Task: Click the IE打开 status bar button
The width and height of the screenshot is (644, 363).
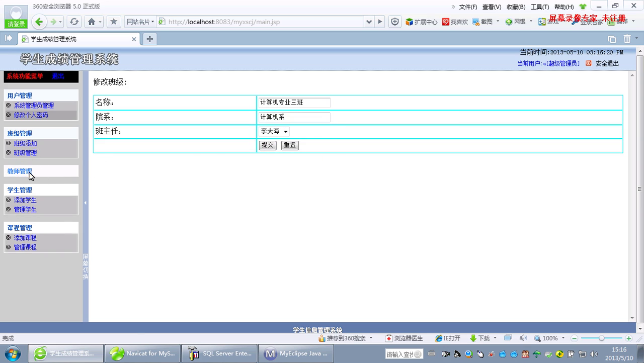Action: [448, 338]
